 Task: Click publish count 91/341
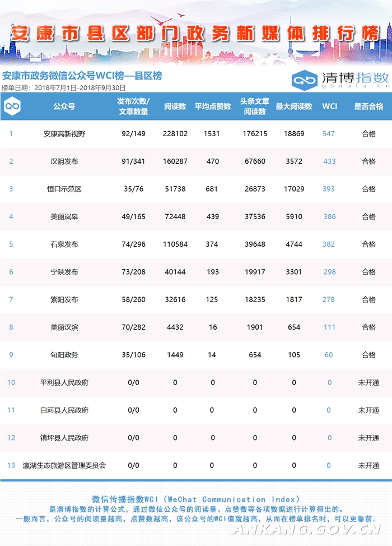click(134, 161)
